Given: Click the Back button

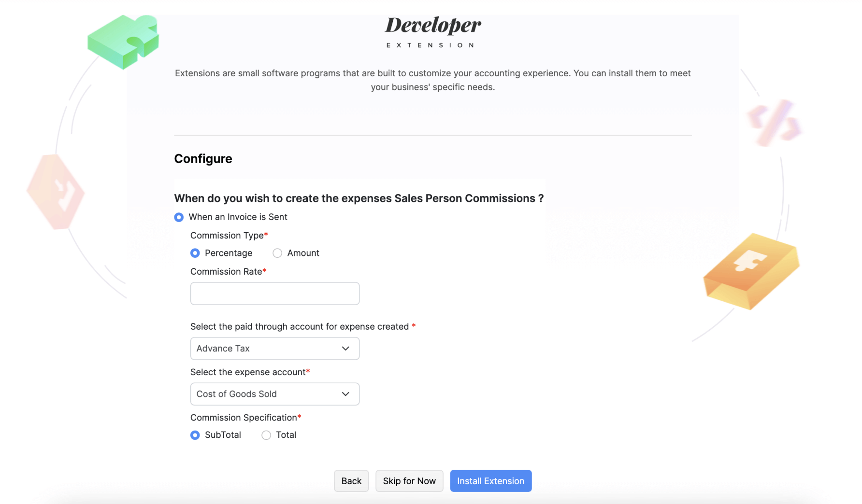Looking at the screenshot, I should point(351,481).
